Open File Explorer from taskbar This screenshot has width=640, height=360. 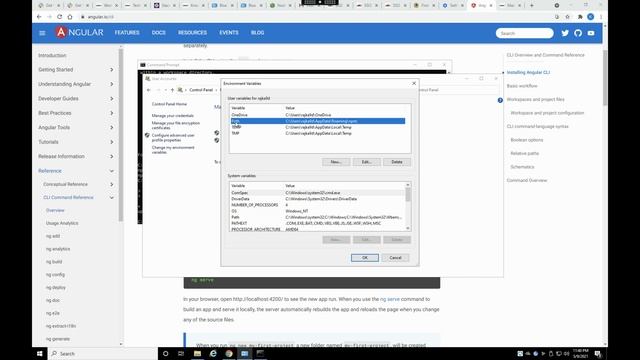click(x=197, y=353)
